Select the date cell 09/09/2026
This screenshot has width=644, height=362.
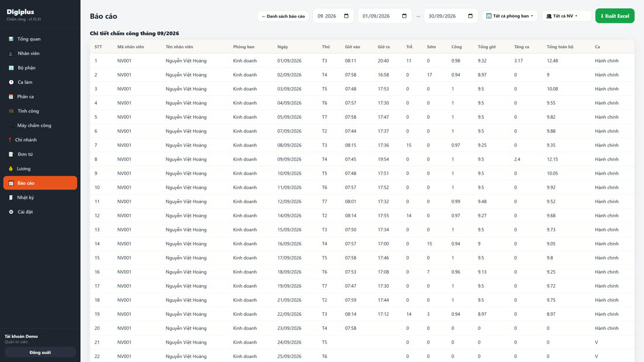[x=289, y=159]
